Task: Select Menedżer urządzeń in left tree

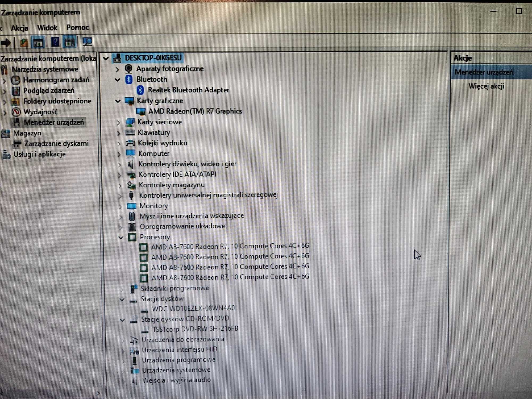Action: [54, 122]
